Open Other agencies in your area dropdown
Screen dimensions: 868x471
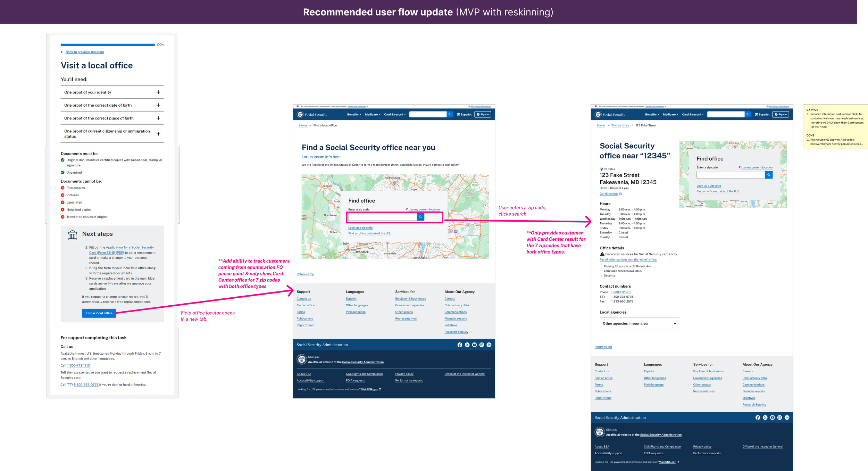(x=639, y=323)
